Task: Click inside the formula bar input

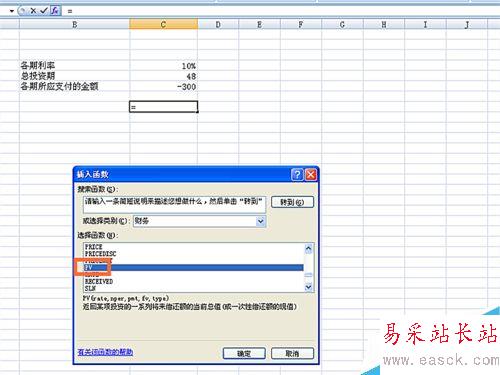Action: point(283,11)
